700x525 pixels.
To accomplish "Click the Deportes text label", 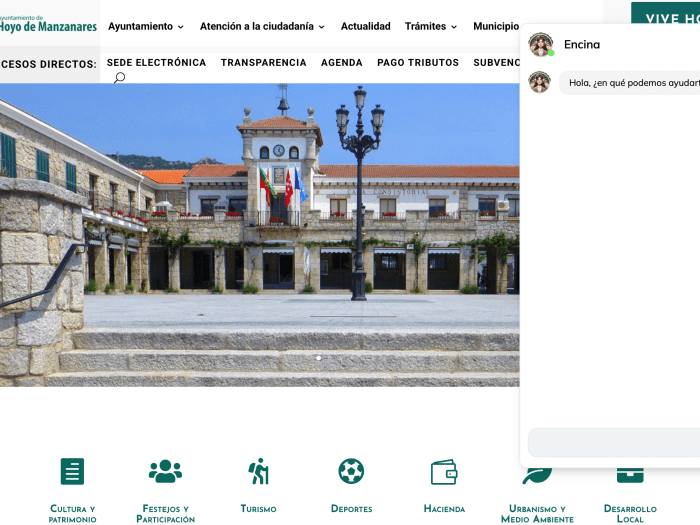I will tap(351, 509).
